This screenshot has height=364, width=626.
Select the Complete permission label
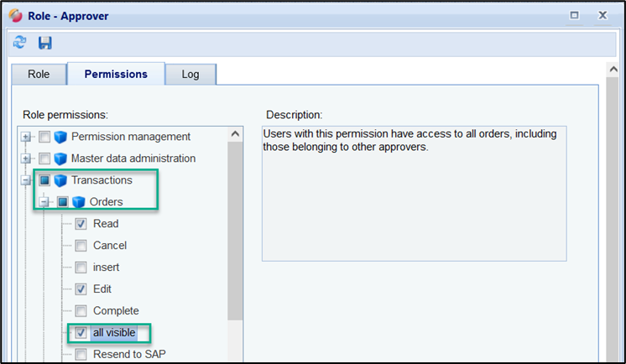[x=116, y=311]
